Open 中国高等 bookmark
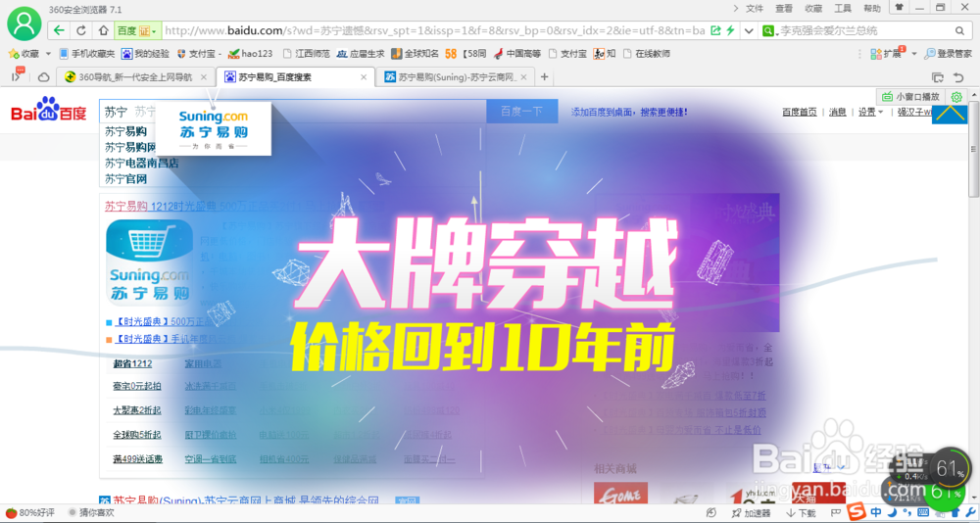This screenshot has width=980, height=523. click(x=517, y=54)
